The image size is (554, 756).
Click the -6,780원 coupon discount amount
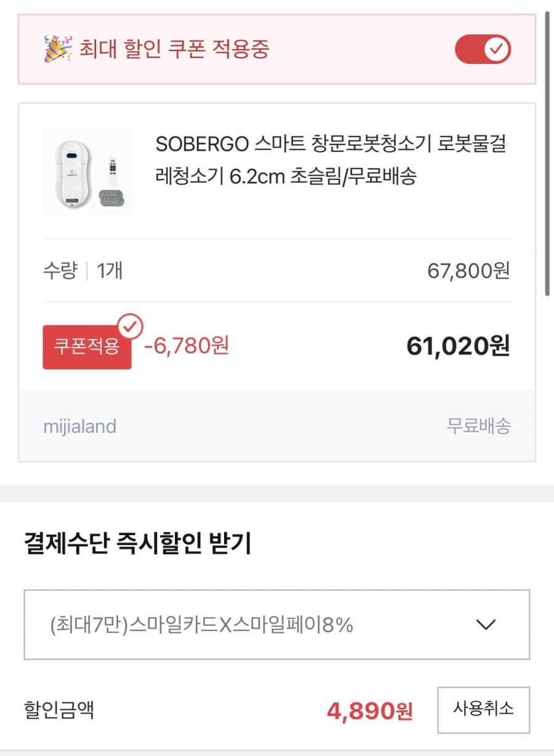[187, 346]
